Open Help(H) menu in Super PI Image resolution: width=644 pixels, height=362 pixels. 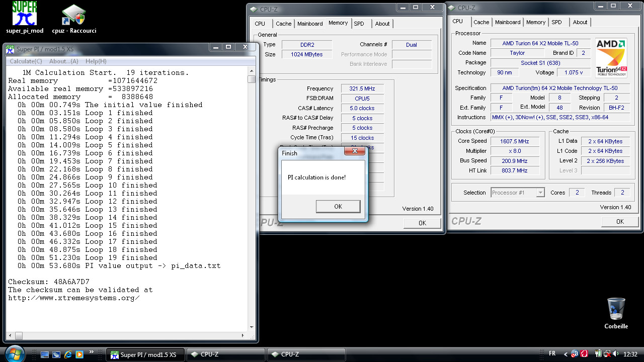click(96, 61)
